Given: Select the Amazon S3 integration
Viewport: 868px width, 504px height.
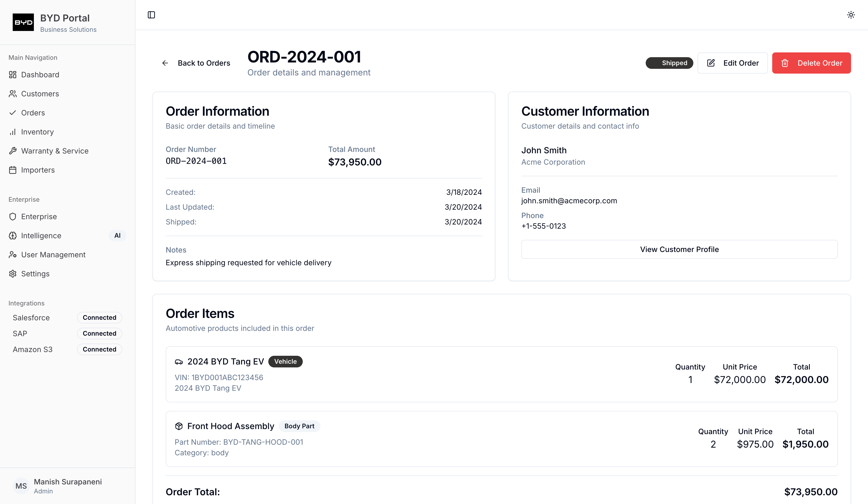Looking at the screenshot, I should (x=33, y=349).
